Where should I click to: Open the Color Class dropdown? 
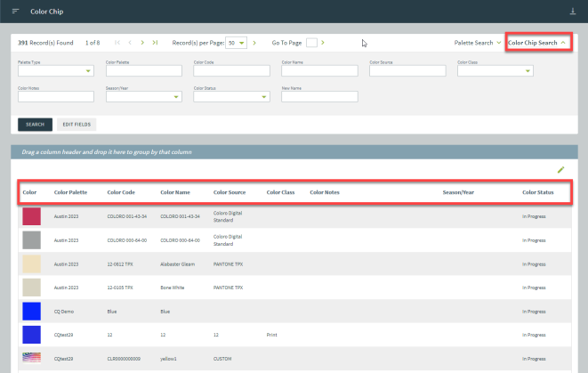click(495, 71)
